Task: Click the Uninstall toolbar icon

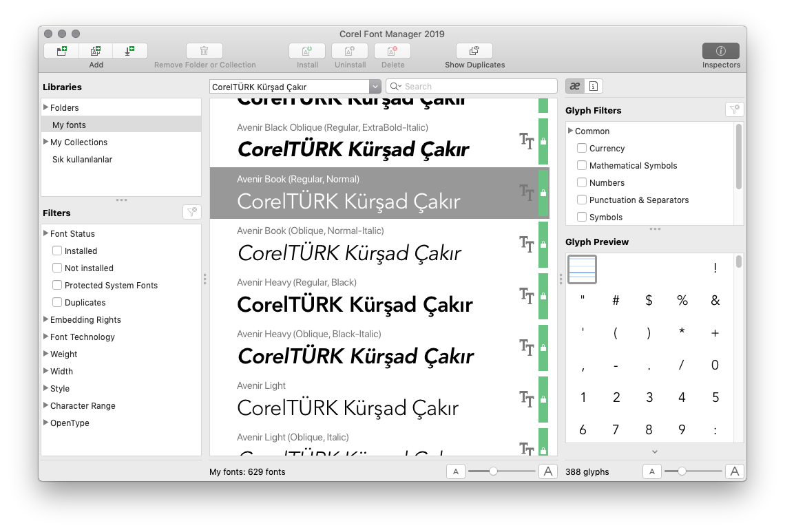Action: point(350,50)
